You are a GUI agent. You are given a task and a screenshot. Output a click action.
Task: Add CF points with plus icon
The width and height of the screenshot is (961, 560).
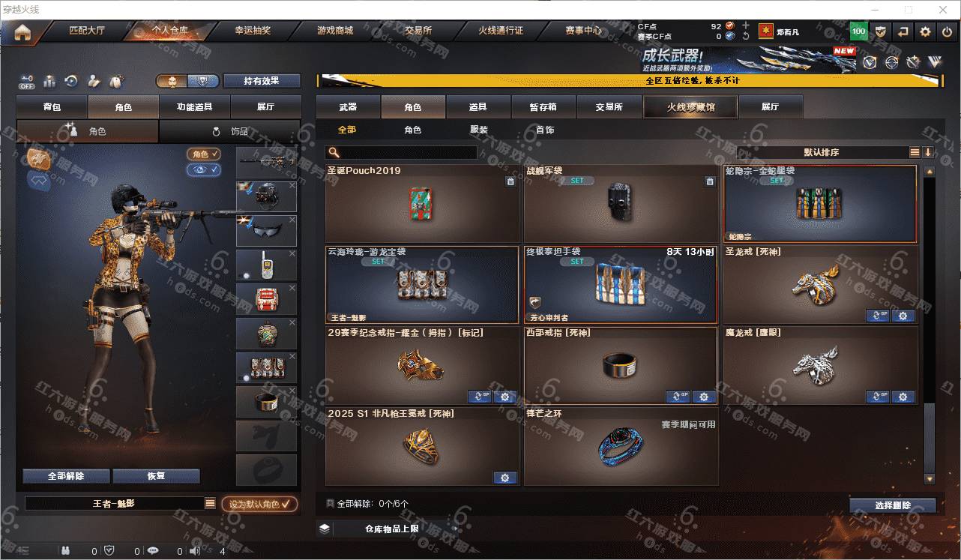(x=745, y=25)
